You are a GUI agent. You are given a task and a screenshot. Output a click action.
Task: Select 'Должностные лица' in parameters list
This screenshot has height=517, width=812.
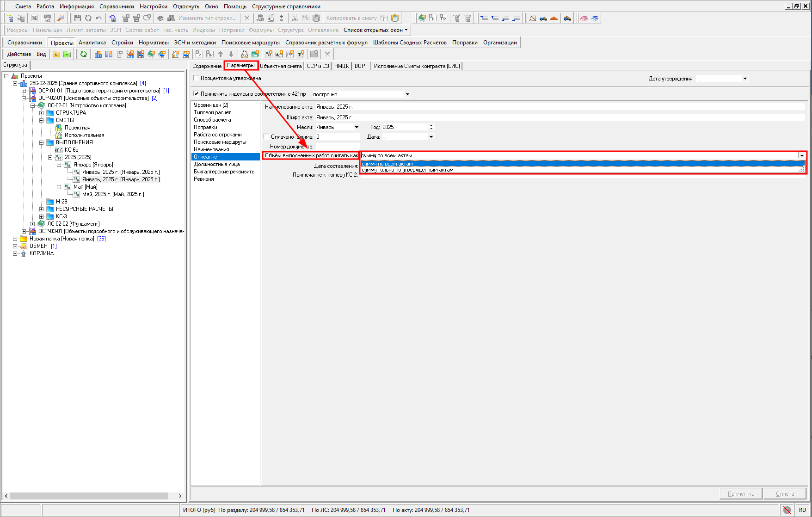point(217,164)
